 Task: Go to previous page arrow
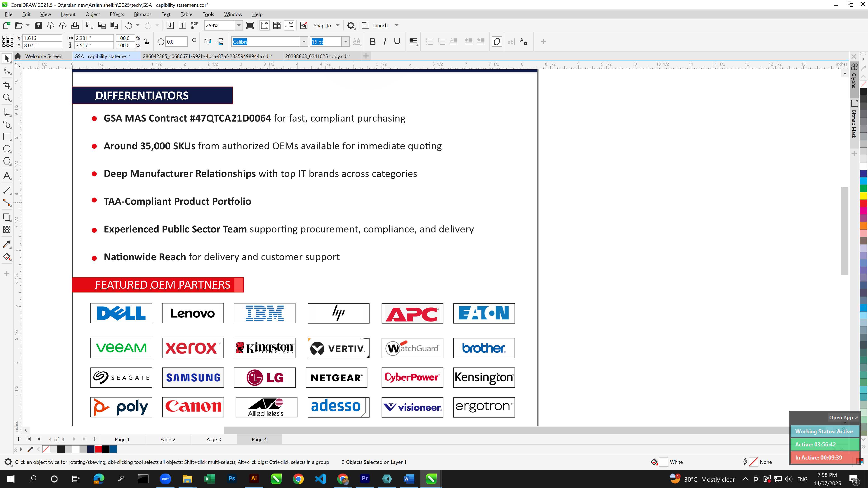point(39,439)
